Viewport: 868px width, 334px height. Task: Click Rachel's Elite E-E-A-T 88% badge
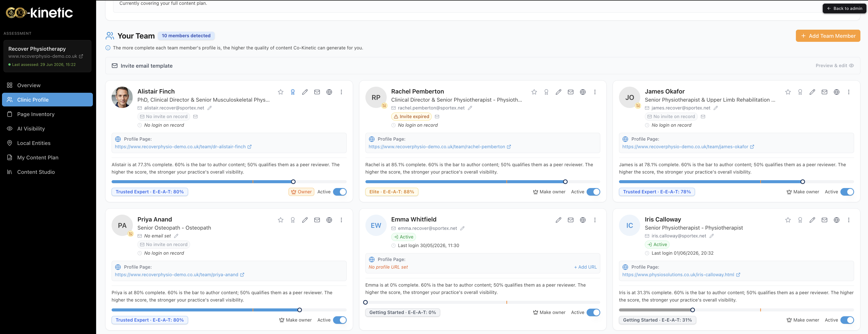click(391, 192)
